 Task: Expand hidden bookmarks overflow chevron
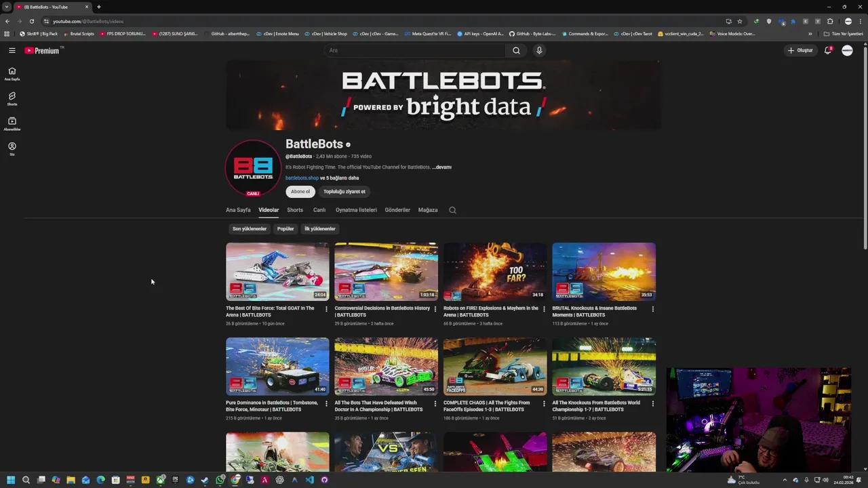coord(810,34)
